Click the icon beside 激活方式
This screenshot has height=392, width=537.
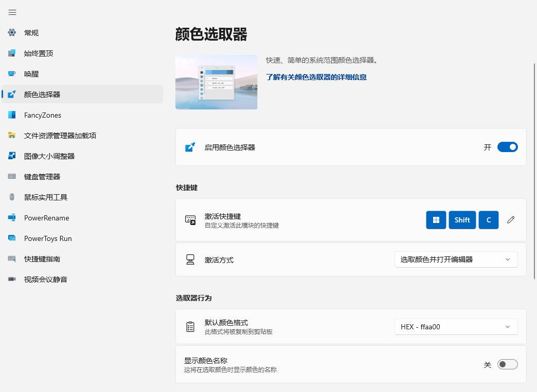190,259
